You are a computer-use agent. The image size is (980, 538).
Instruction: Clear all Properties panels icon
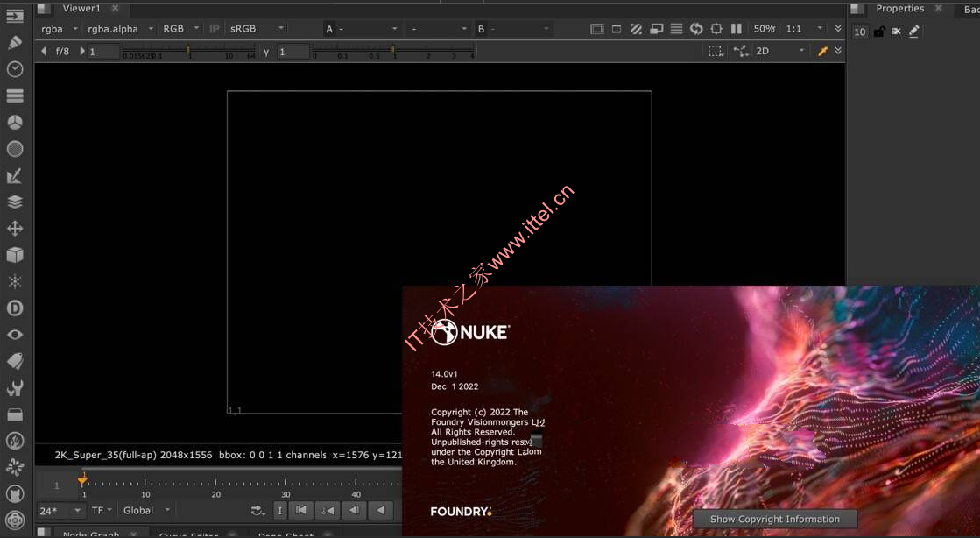pos(896,32)
